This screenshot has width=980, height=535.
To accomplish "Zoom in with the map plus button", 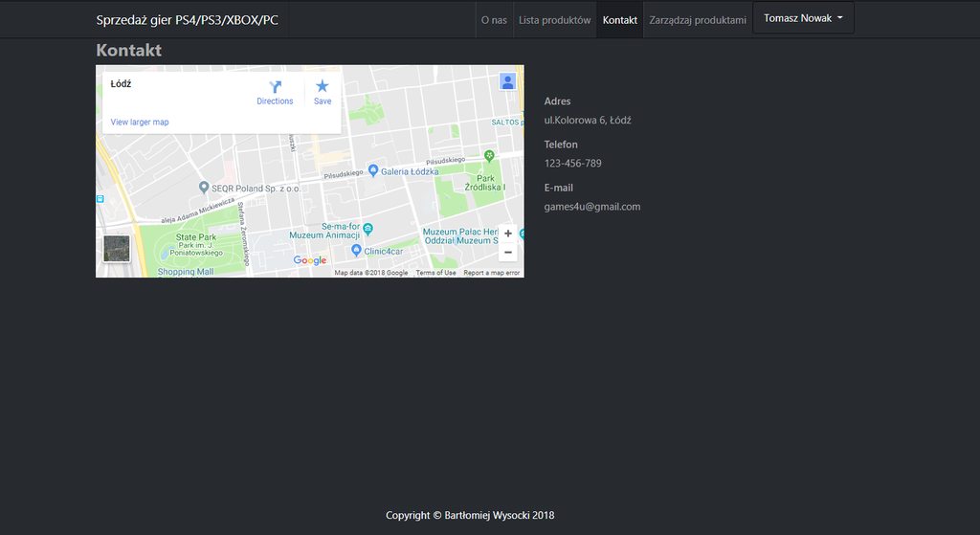I will [508, 234].
